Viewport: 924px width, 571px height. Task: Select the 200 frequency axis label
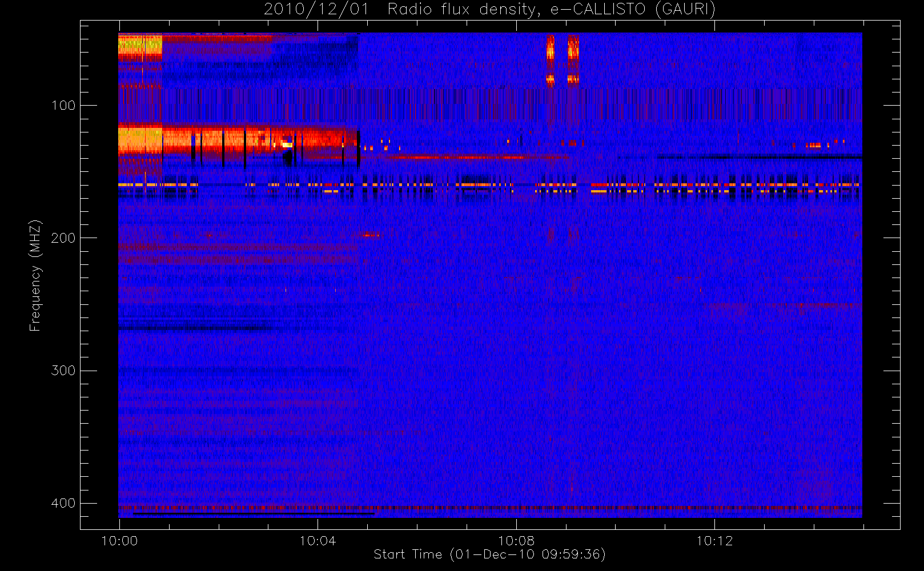click(x=63, y=238)
